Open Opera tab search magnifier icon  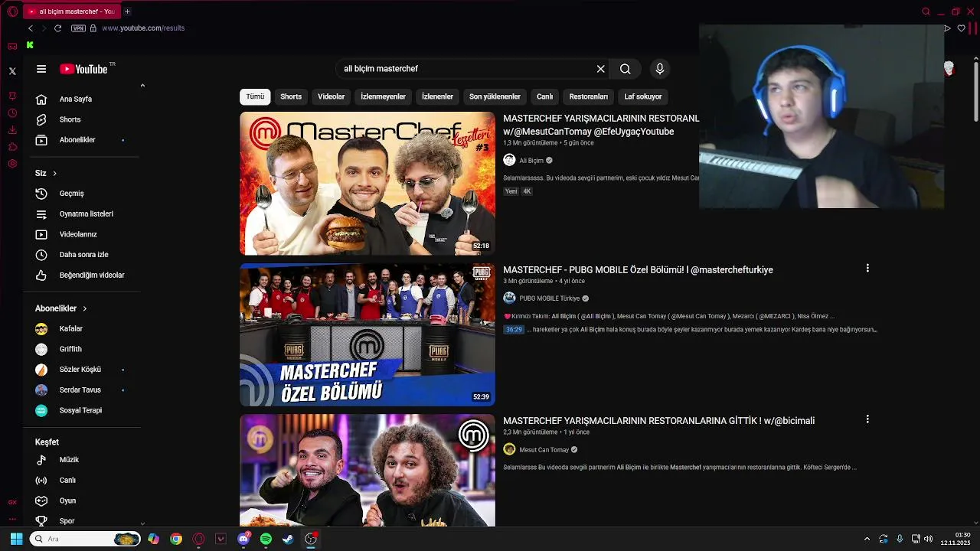pos(926,11)
